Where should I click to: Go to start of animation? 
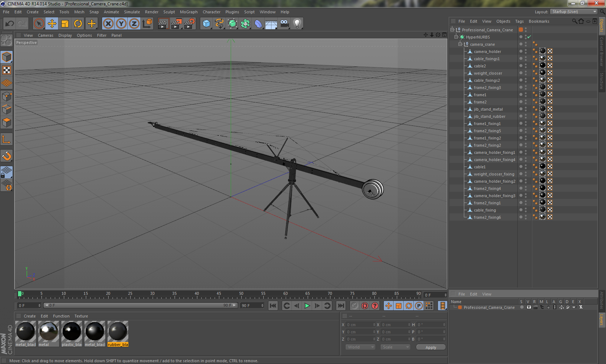pos(273,306)
